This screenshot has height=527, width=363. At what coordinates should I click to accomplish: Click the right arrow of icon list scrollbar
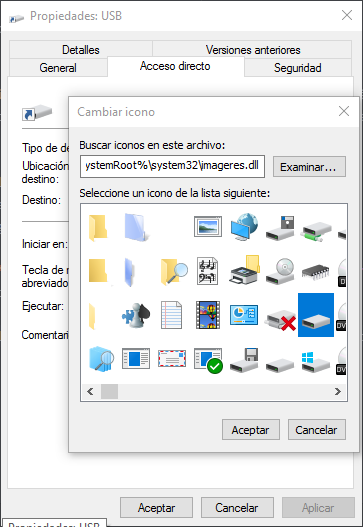(x=337, y=391)
